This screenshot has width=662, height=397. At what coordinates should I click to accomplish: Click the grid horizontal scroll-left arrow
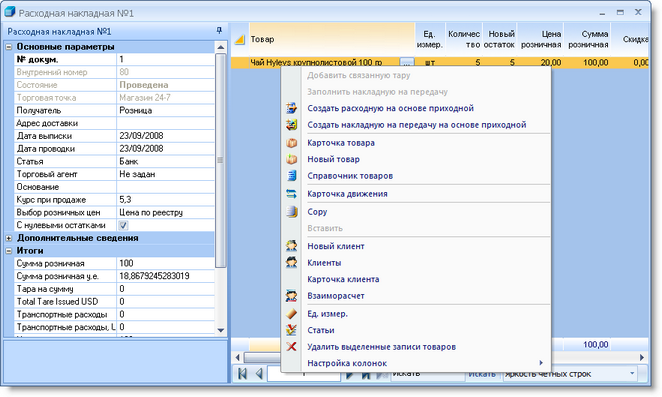point(237,357)
